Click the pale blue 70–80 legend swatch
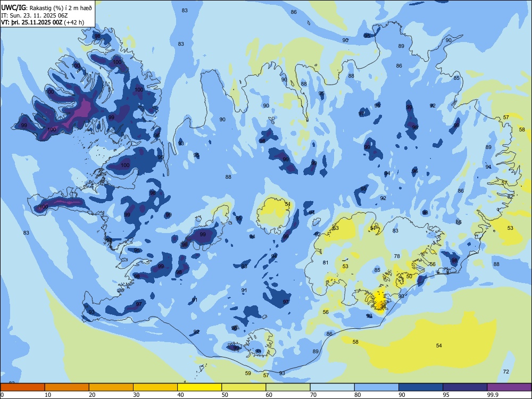The image size is (532, 399). pyautogui.click(x=332, y=387)
